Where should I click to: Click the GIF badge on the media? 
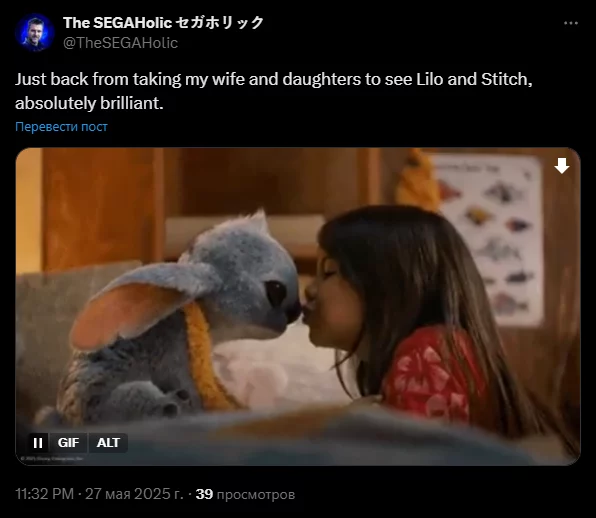click(x=68, y=443)
